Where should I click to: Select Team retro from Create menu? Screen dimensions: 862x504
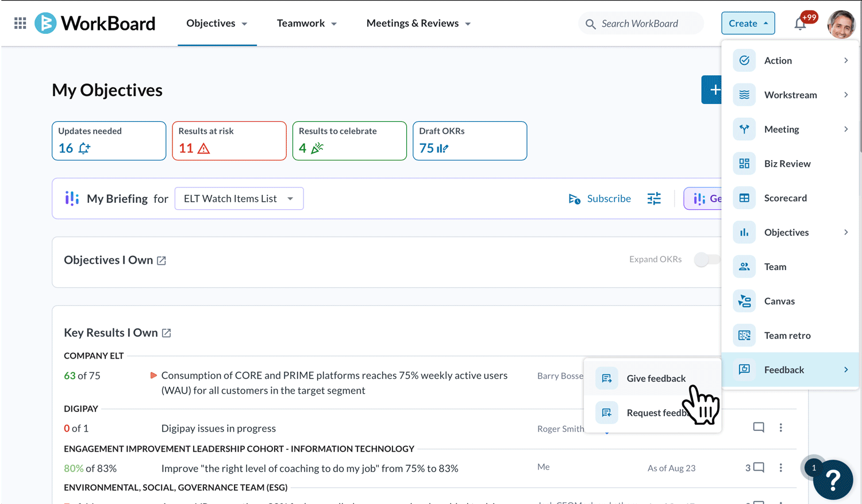pyautogui.click(x=790, y=336)
